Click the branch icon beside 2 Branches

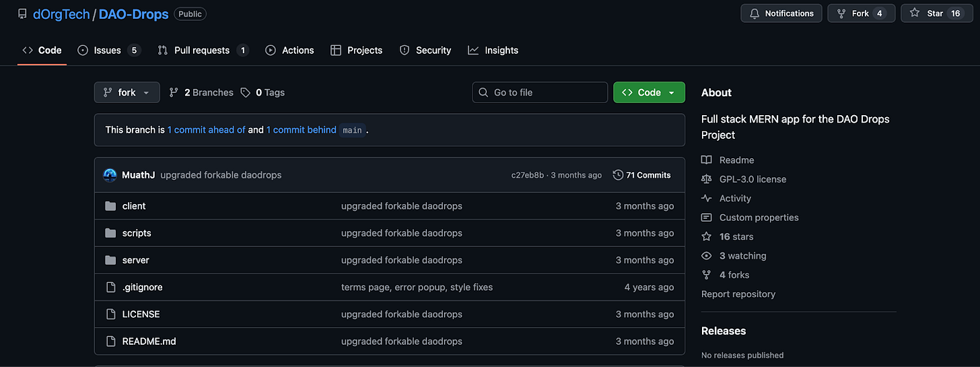[x=174, y=92]
